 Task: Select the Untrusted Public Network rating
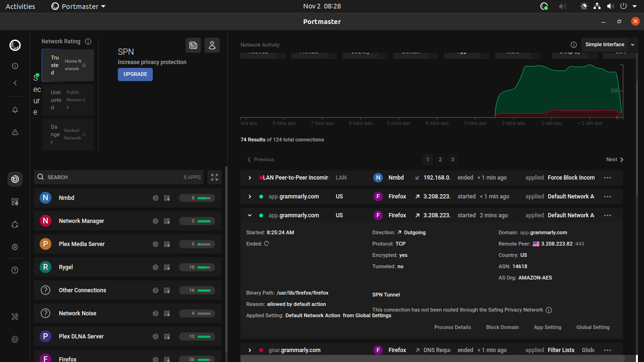(68, 100)
